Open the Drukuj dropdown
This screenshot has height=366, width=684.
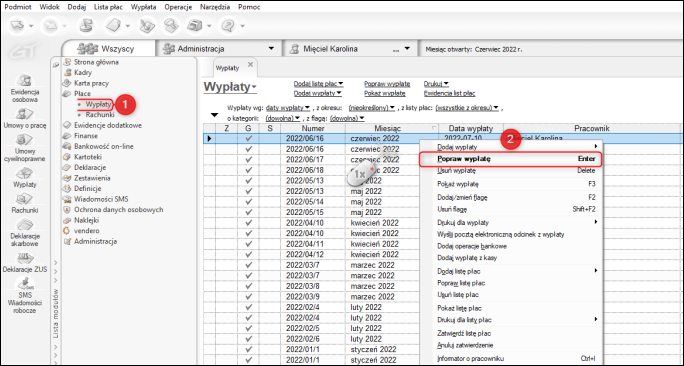tap(436, 83)
